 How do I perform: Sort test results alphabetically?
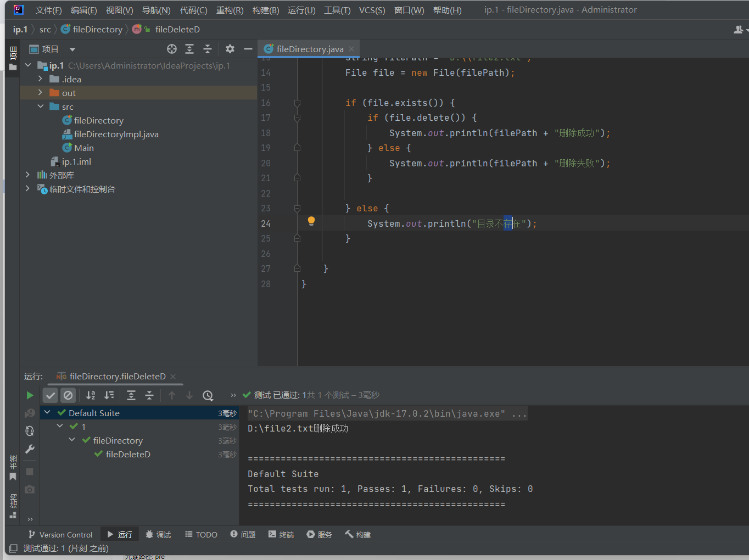coord(91,395)
